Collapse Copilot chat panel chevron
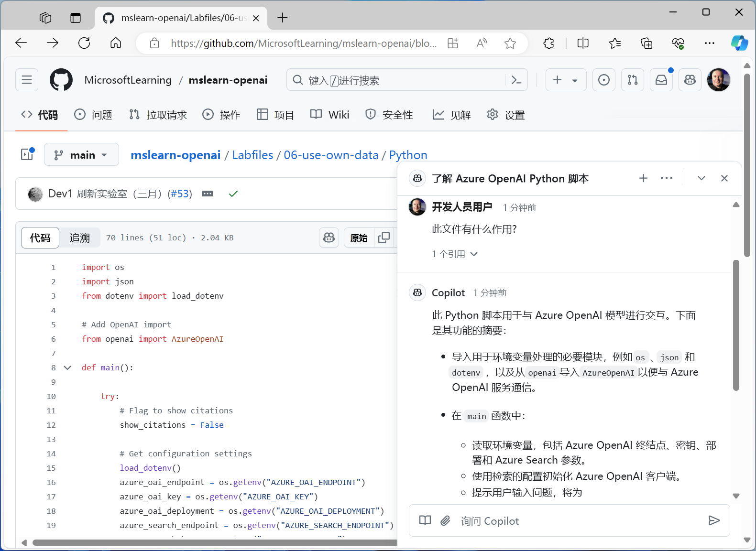 click(x=701, y=178)
